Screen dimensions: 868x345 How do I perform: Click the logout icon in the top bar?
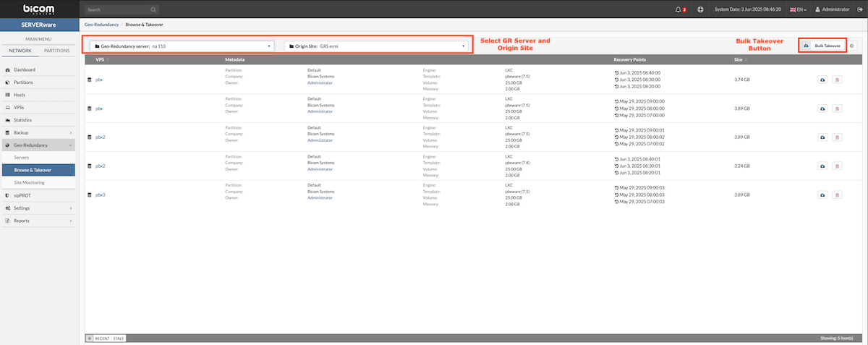click(x=861, y=9)
